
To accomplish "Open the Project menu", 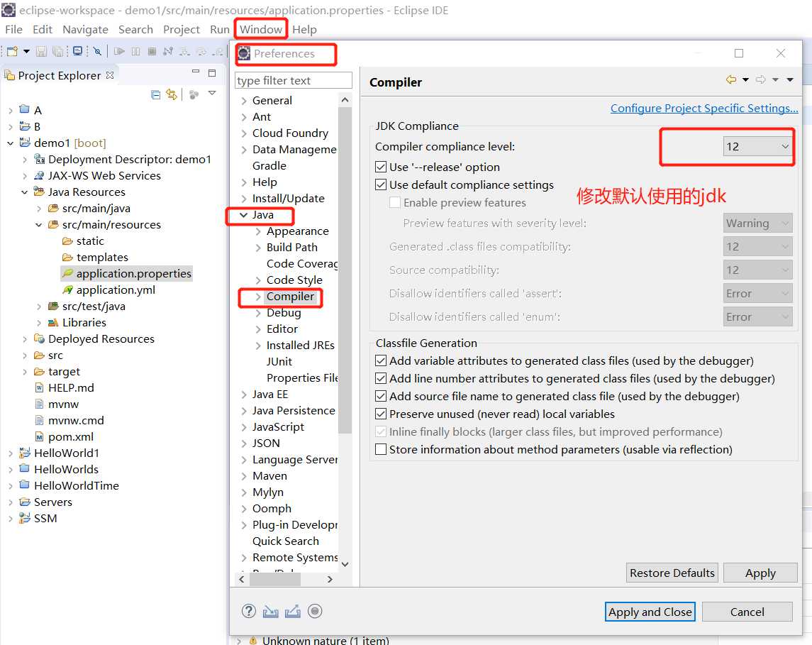I will coord(182,30).
